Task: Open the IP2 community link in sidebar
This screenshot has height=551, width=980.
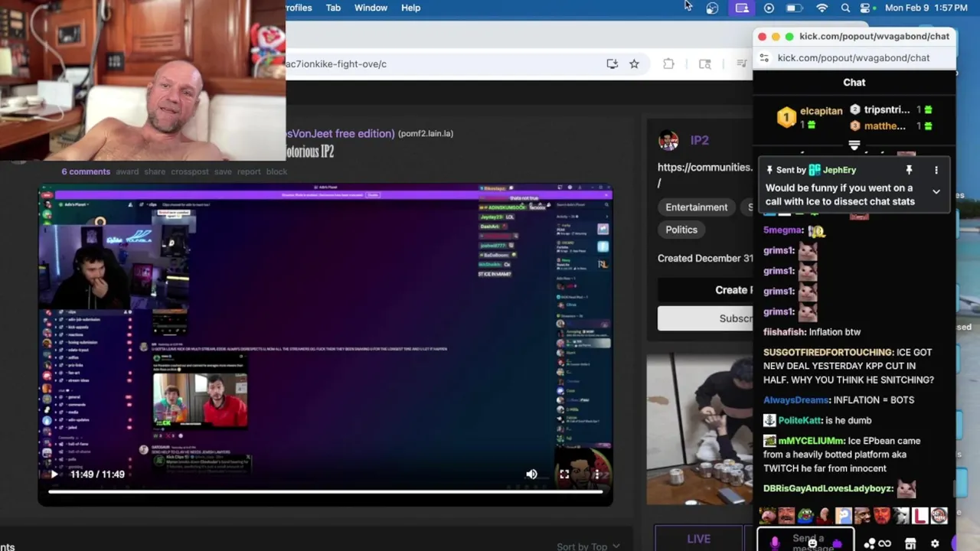Action: click(700, 140)
